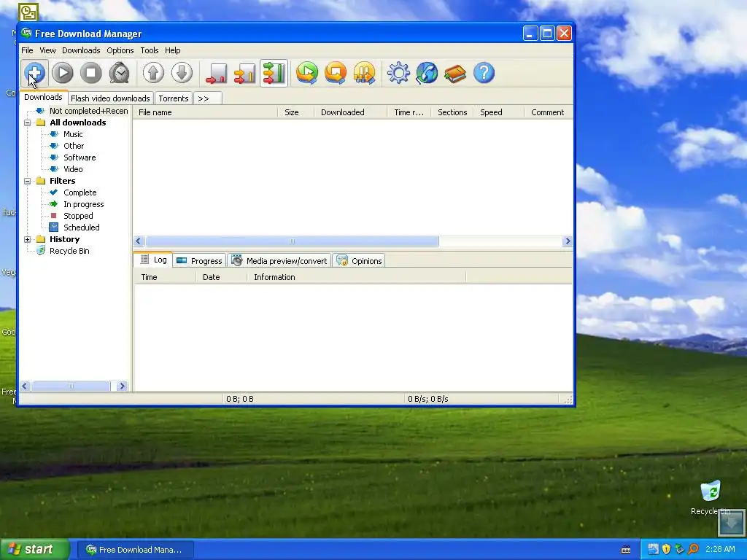
Task: Sort by the Downloaded column header
Action: tap(351, 112)
